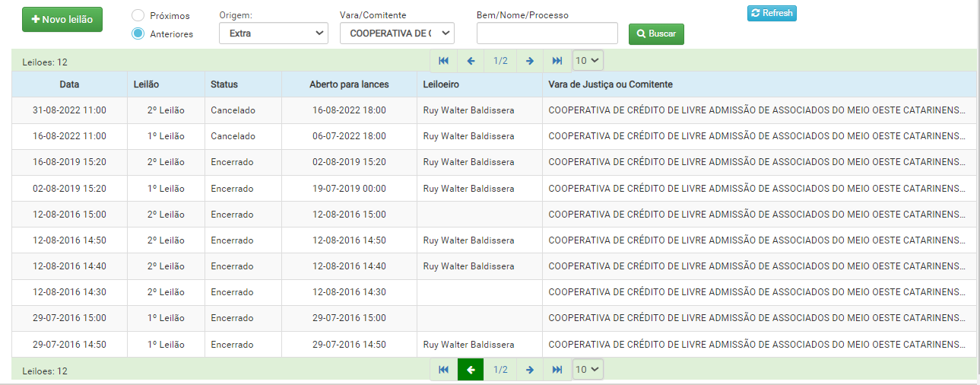
Task: Open the Vara/Comitente dropdown
Action: point(396,33)
